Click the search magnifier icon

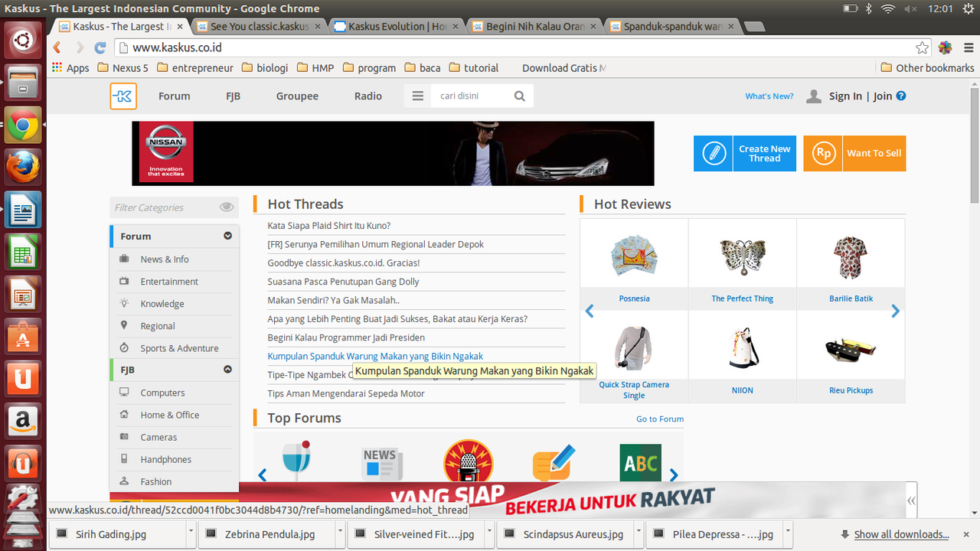click(520, 96)
